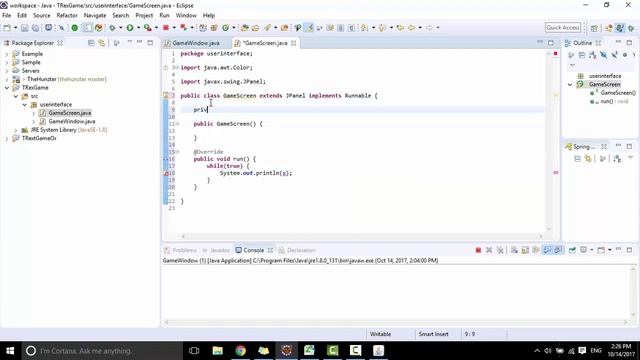
Task: Select TRexGameOr project in Package Explorer
Action: 39,138
